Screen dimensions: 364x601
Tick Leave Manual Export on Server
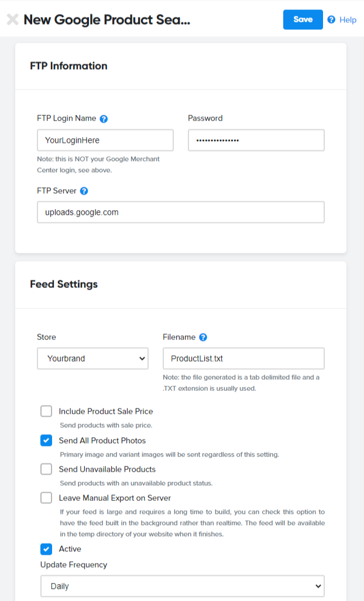click(x=46, y=498)
